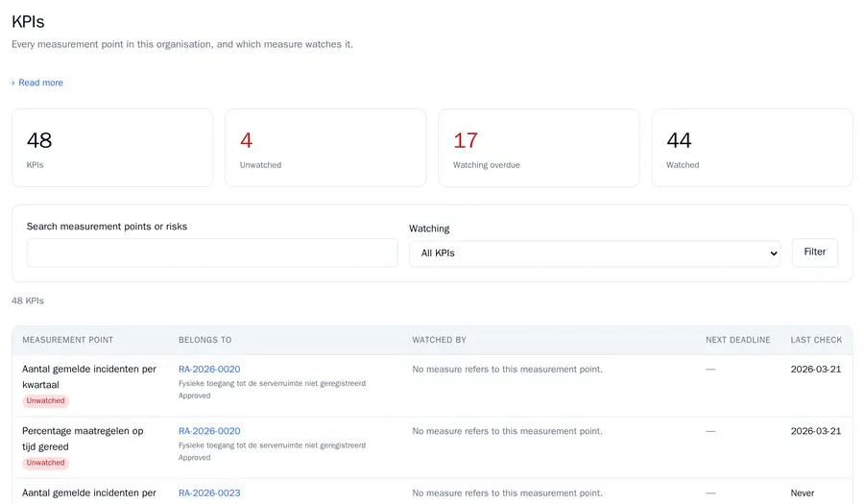Screen dimensions: 864x504
Task: Open RA-2026-0020 link in the Aantal gemelde incidenten row
Action: (209, 369)
